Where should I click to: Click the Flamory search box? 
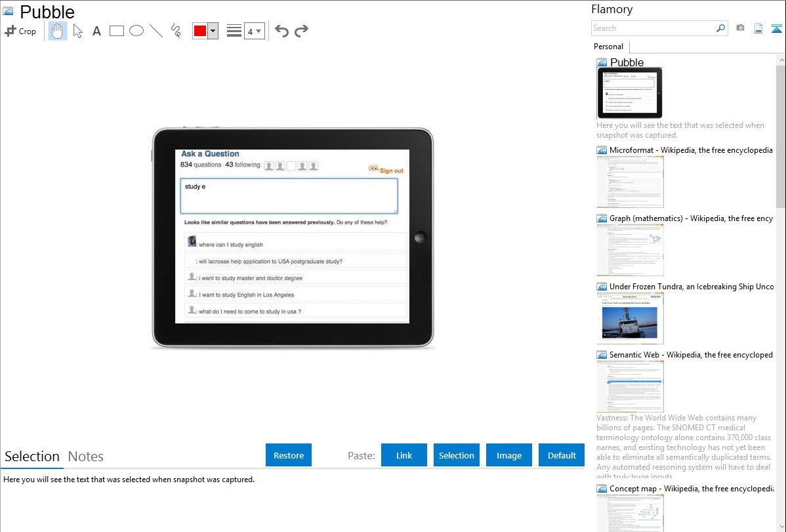(653, 28)
